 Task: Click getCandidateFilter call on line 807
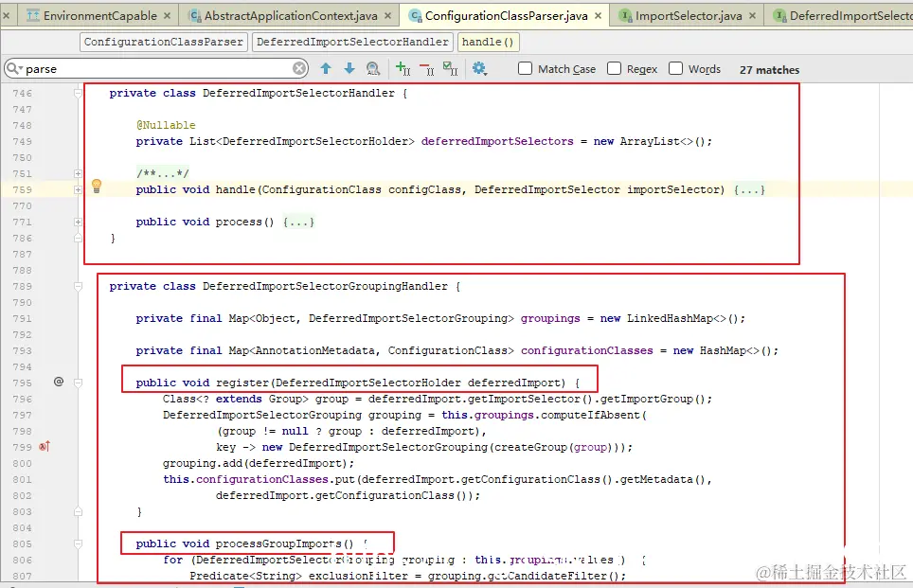click(546, 576)
